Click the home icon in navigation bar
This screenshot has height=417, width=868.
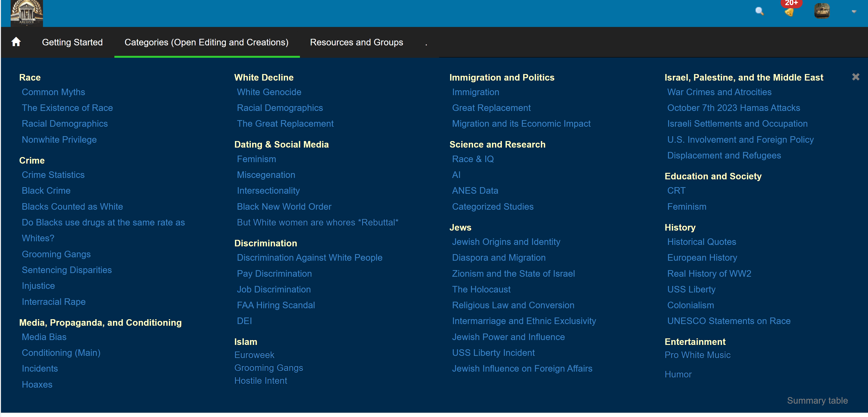click(x=16, y=42)
